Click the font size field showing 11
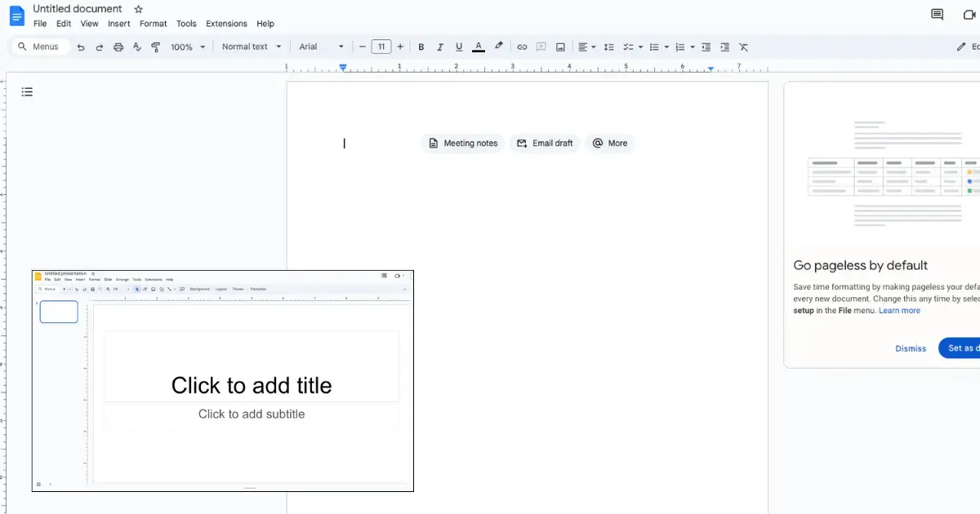The height and width of the screenshot is (514, 980). pyautogui.click(x=381, y=47)
